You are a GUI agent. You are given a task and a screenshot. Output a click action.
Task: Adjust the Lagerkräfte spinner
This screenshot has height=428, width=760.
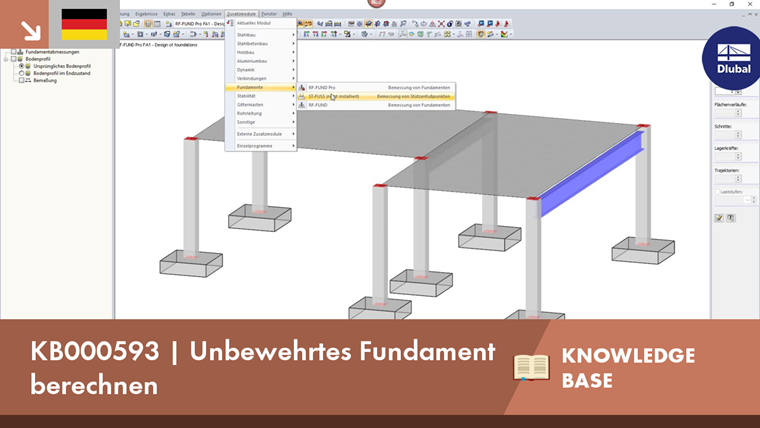[x=738, y=157]
